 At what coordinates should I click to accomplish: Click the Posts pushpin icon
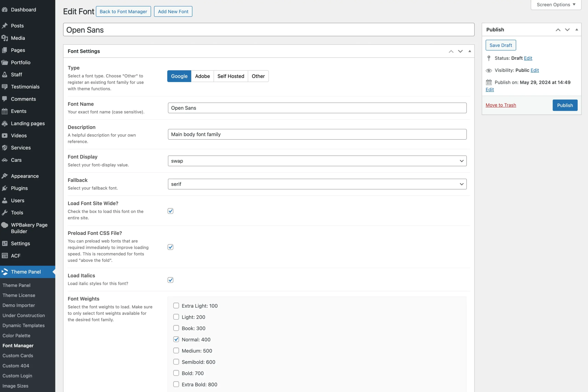click(5, 26)
